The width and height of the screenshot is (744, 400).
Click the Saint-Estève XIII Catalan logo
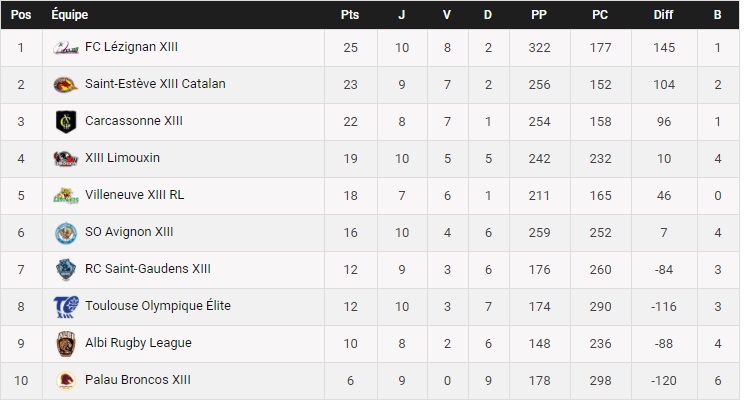(66, 84)
